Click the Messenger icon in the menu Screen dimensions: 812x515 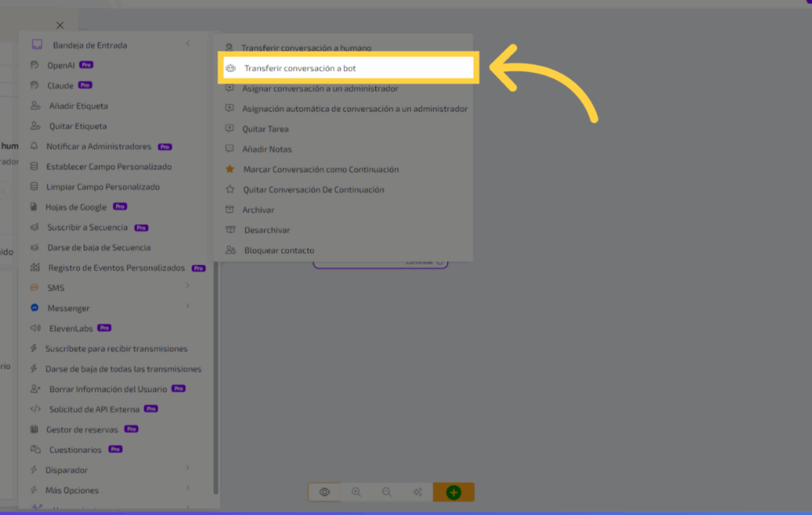[35, 308]
